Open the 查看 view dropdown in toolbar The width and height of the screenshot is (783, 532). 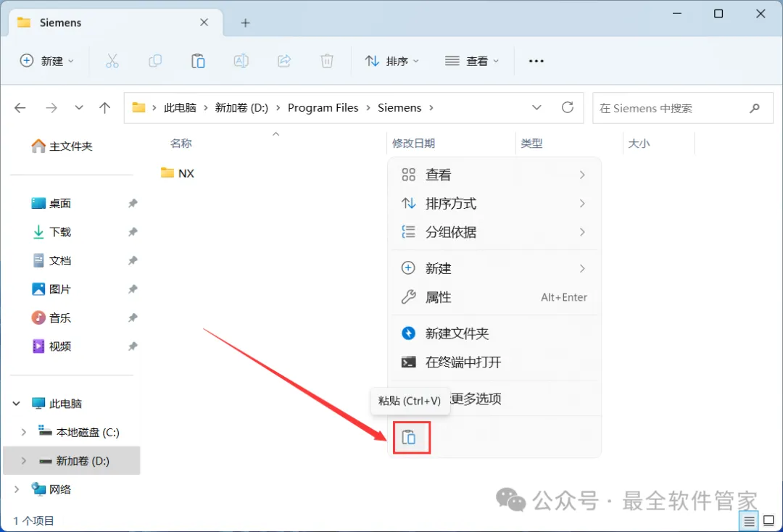point(472,61)
